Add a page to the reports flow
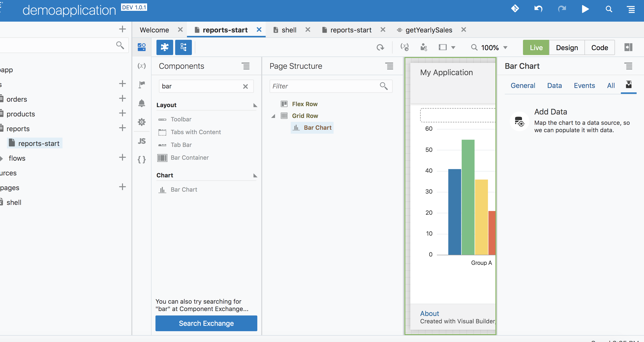 point(122,128)
